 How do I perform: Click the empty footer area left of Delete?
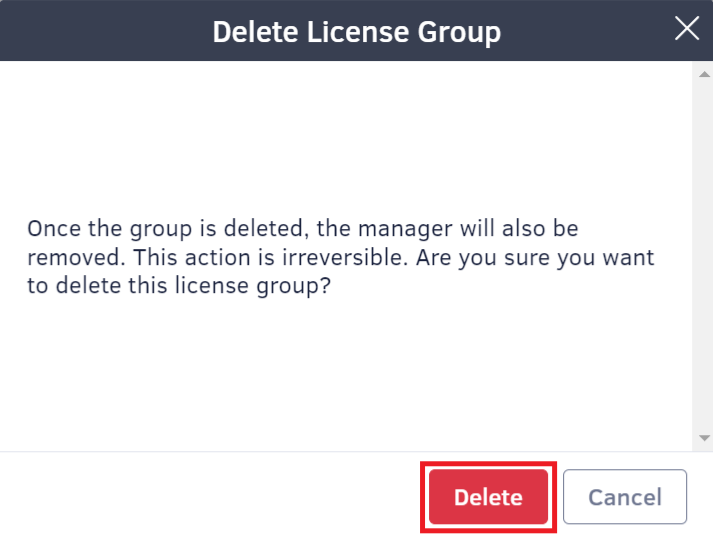coord(200,497)
